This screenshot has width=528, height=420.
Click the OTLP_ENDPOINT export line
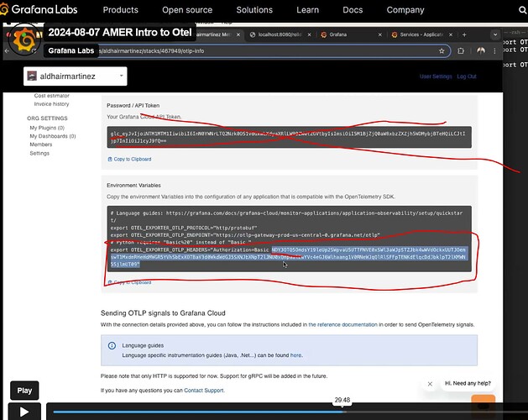coord(245,235)
